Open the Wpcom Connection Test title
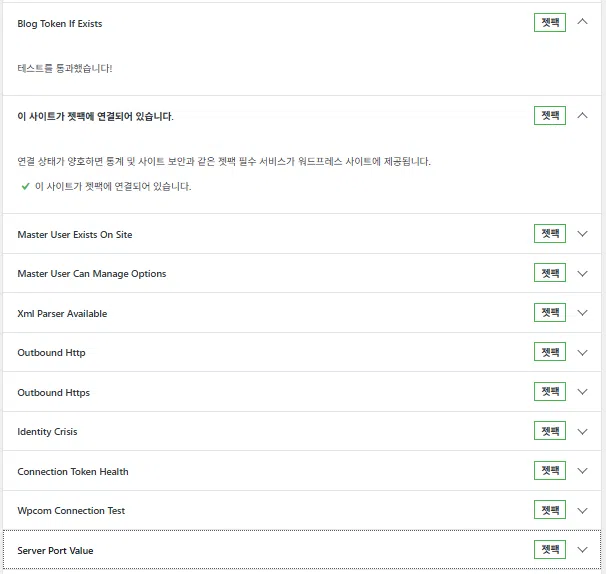This screenshot has height=574, width=606. (x=71, y=511)
